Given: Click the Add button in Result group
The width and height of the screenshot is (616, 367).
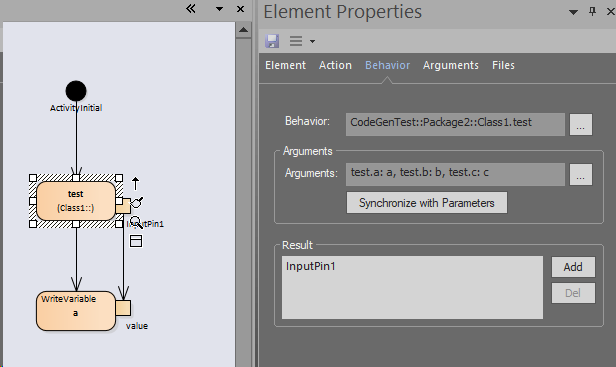Looking at the screenshot, I should point(573,267).
